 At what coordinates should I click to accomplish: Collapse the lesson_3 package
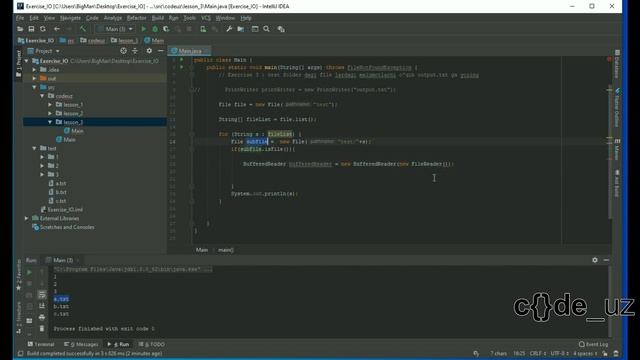click(x=50, y=122)
